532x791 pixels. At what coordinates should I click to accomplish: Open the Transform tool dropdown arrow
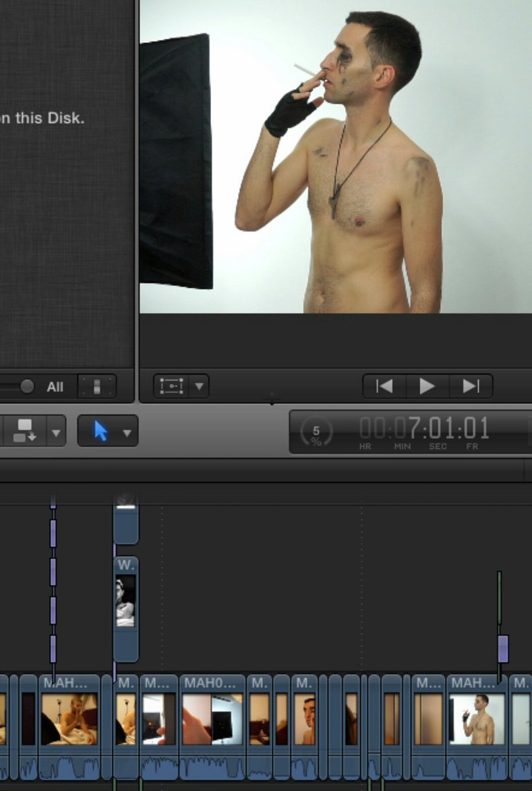(x=199, y=386)
